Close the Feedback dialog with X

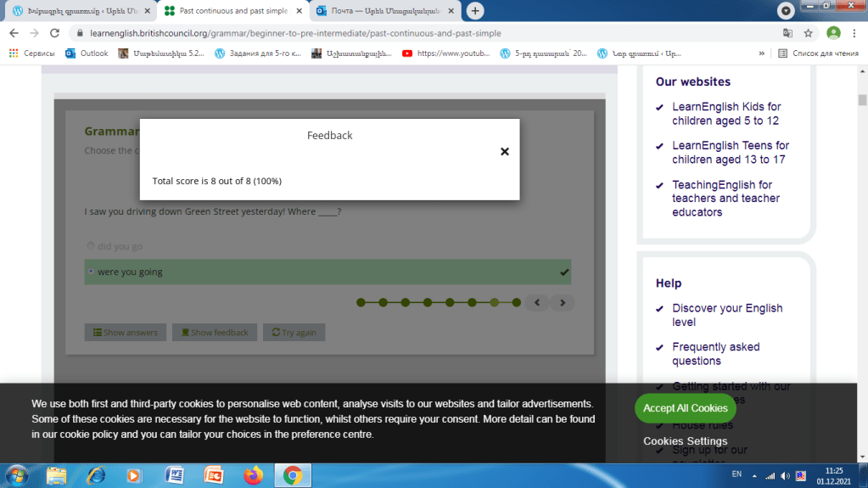504,152
